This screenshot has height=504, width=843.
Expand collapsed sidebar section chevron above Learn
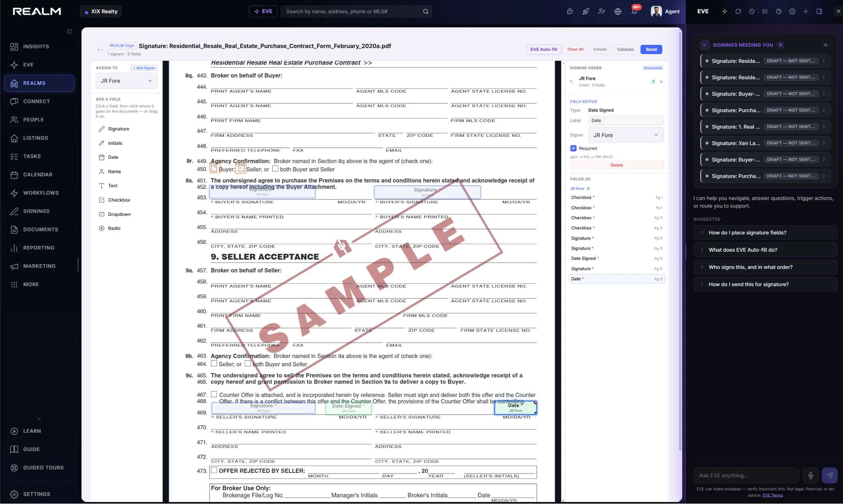(39, 419)
